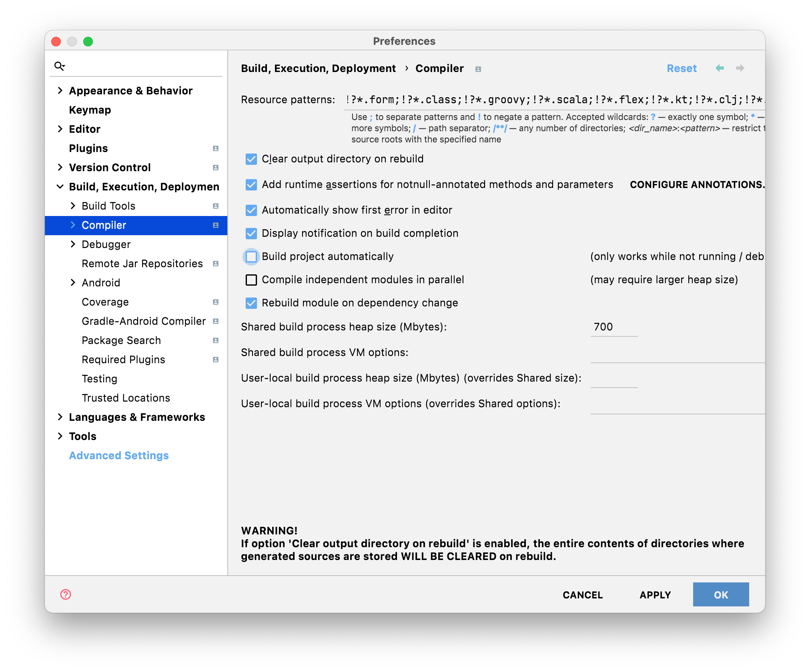
Task: Click the forward navigation arrow icon
Action: 740,68
